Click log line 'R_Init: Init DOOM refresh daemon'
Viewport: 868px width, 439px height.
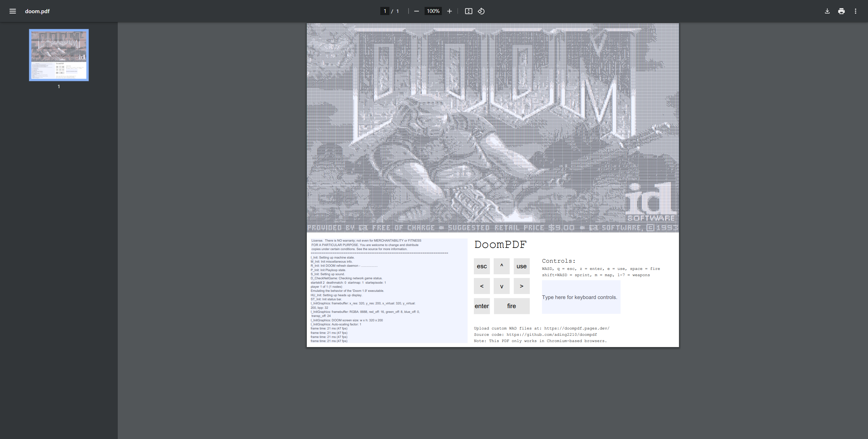344,265
